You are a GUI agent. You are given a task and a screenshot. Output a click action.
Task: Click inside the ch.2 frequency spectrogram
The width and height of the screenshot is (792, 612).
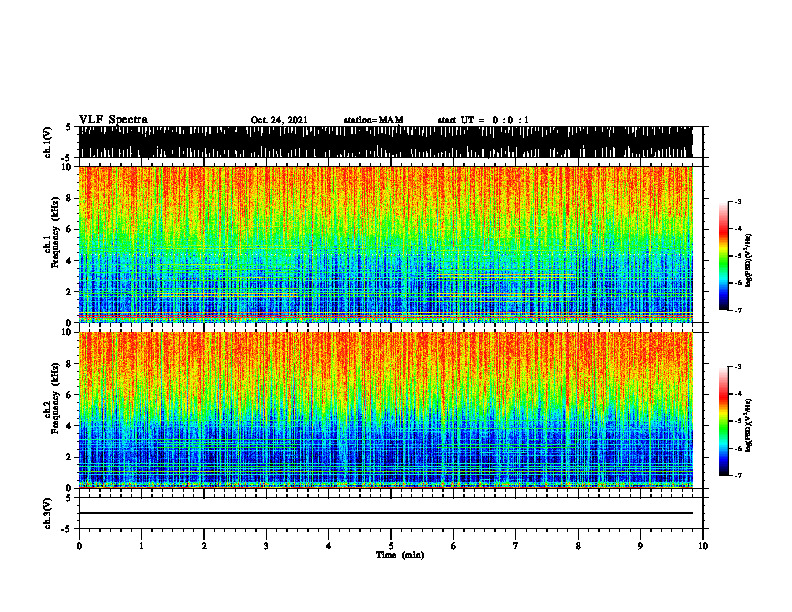click(385, 410)
